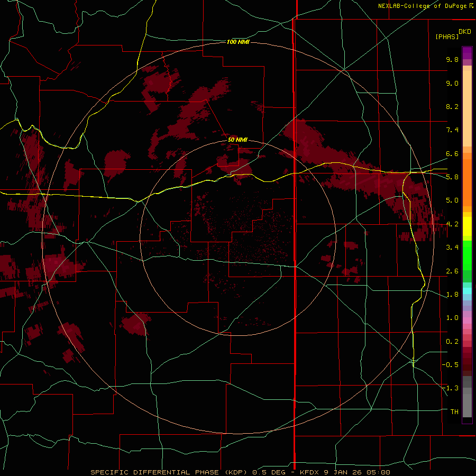Click the "0.5 DEG" elevation angle text

click(269, 472)
